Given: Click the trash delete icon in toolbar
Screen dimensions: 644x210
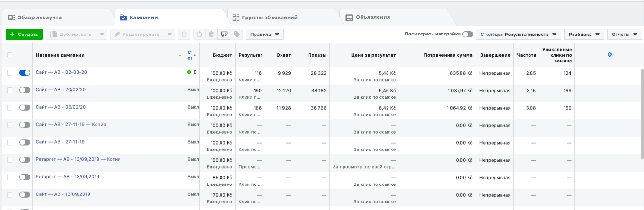Looking at the screenshot, I should (211, 34).
